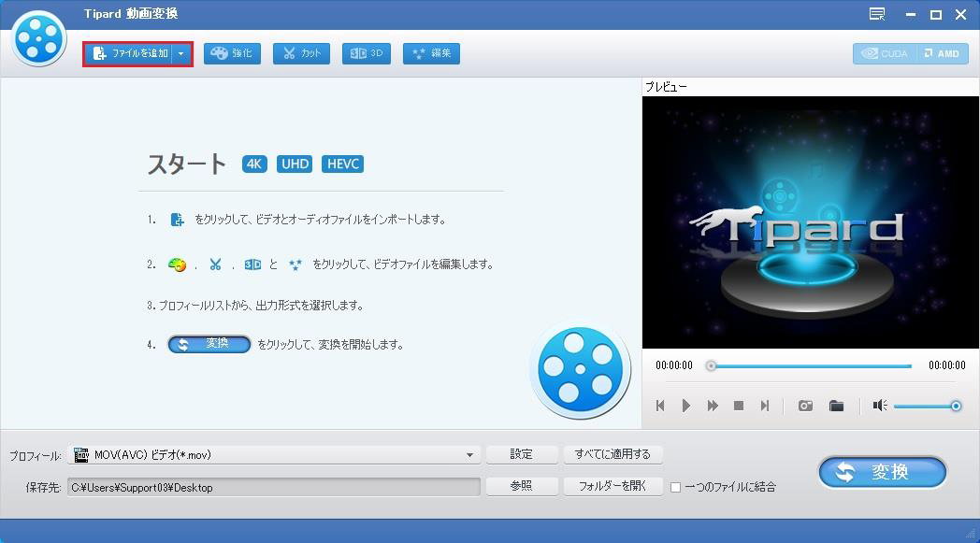Viewport: 980px width, 543px height.
Task: Open the snapshot folder icon
Action: point(836,407)
